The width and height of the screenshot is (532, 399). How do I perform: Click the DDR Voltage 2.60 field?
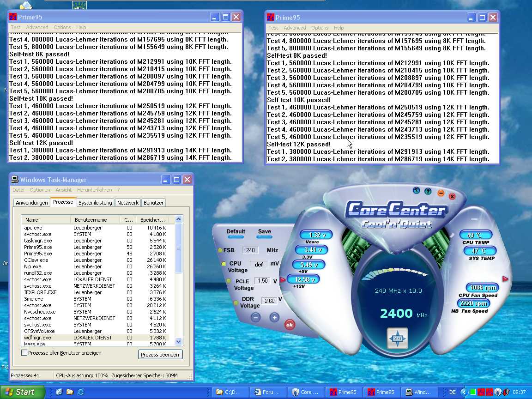click(x=269, y=301)
